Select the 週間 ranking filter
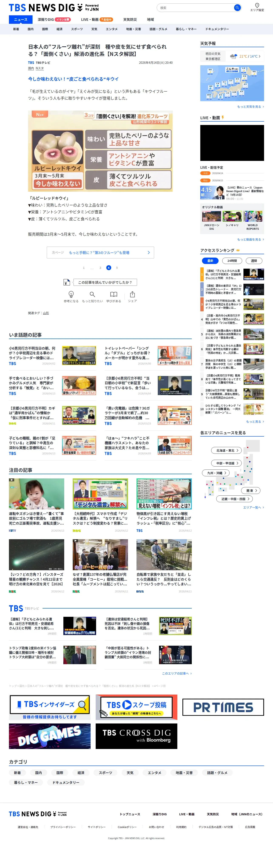 [254, 261]
